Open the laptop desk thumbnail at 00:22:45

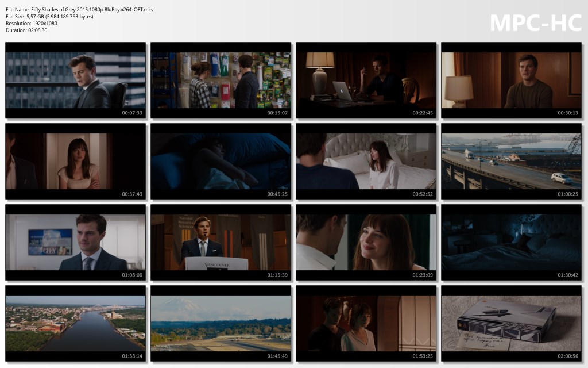[366, 80]
